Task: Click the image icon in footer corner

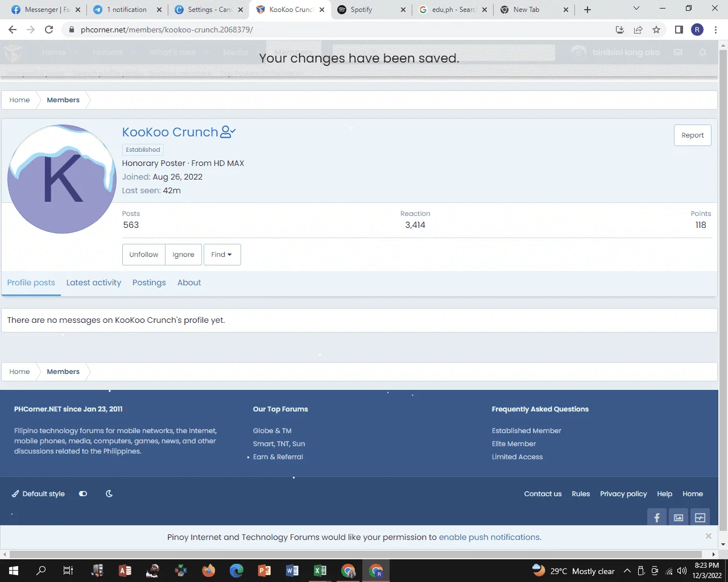Action: [679, 517]
